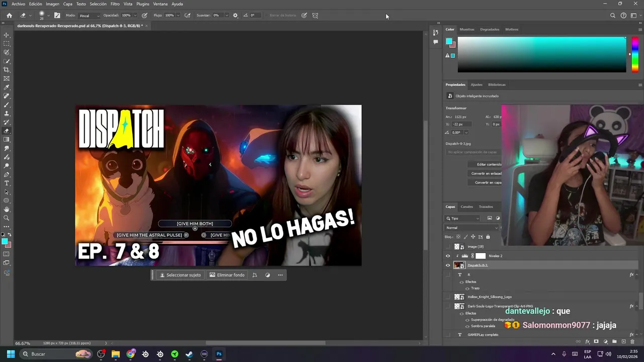Add a layer mask icon
Image resolution: width=644 pixels, height=362 pixels.
[x=596, y=342]
